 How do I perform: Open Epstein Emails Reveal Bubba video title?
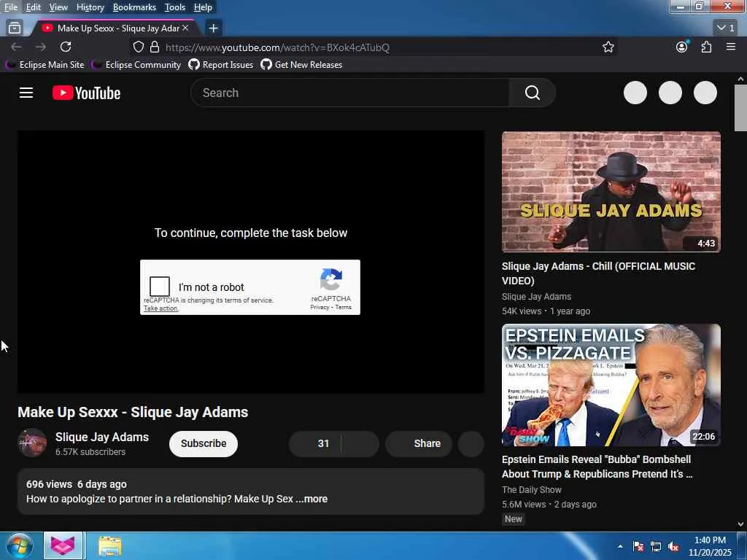597,467
